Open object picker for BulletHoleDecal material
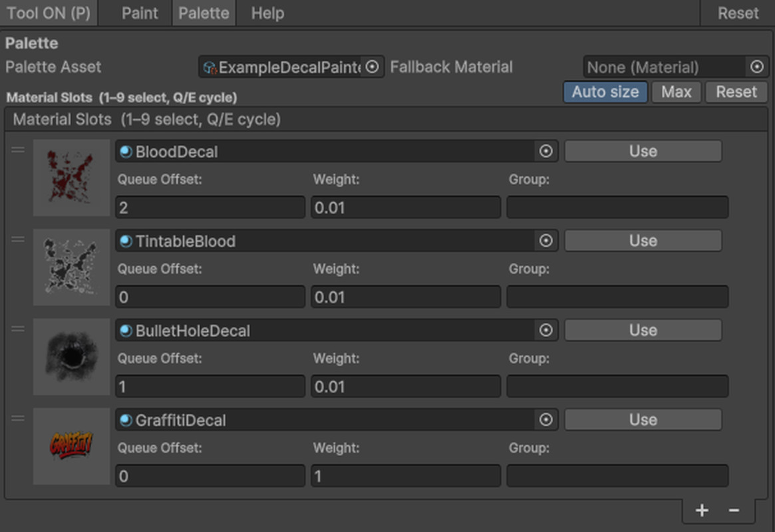775x532 pixels. [x=546, y=331]
